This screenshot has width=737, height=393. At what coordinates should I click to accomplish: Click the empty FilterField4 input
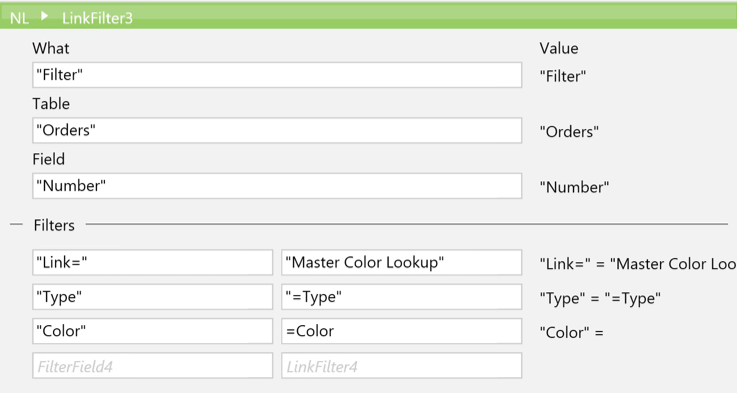click(x=152, y=366)
